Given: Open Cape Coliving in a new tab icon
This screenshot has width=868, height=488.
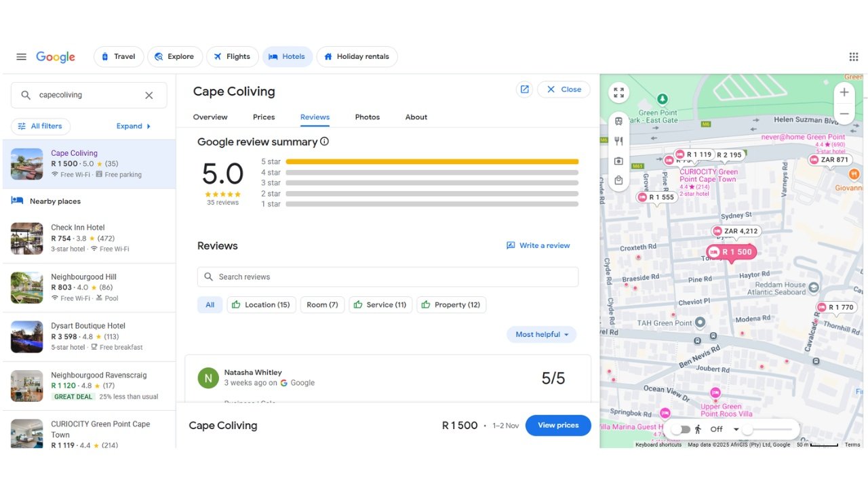Looking at the screenshot, I should point(524,89).
